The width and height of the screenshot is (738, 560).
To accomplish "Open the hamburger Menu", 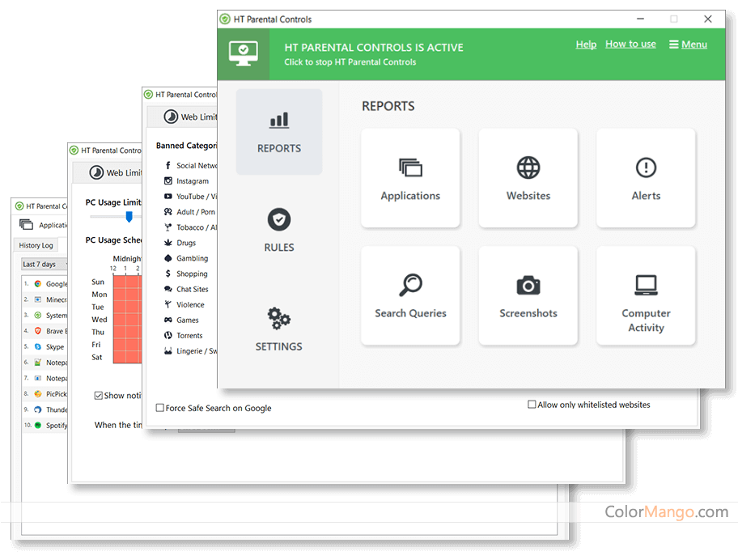I will click(x=688, y=45).
